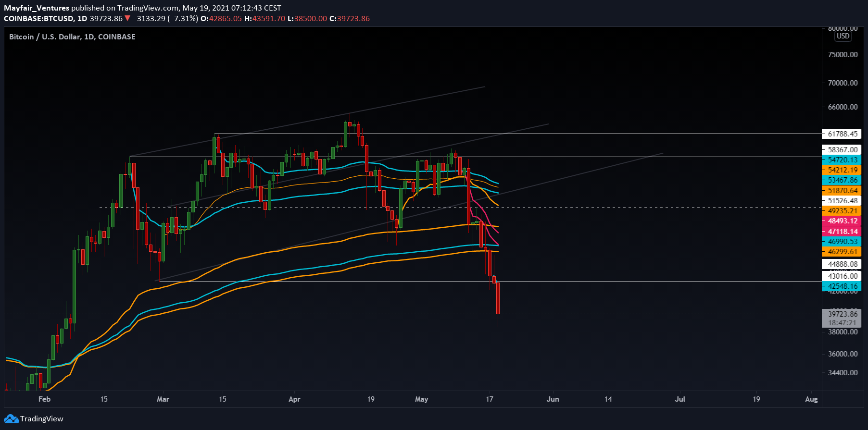Click the 34400.00 axis price
The width and height of the screenshot is (868, 430).
[x=843, y=373]
